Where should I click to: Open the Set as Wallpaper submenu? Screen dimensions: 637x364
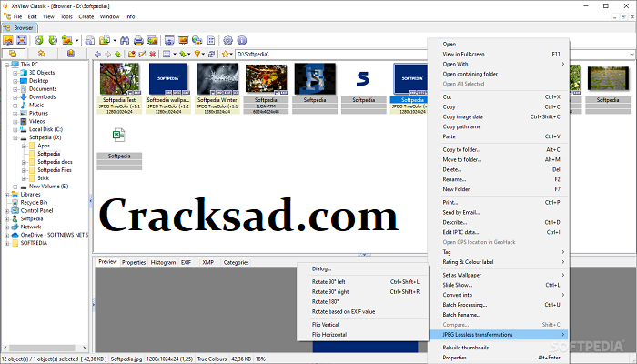[500, 275]
